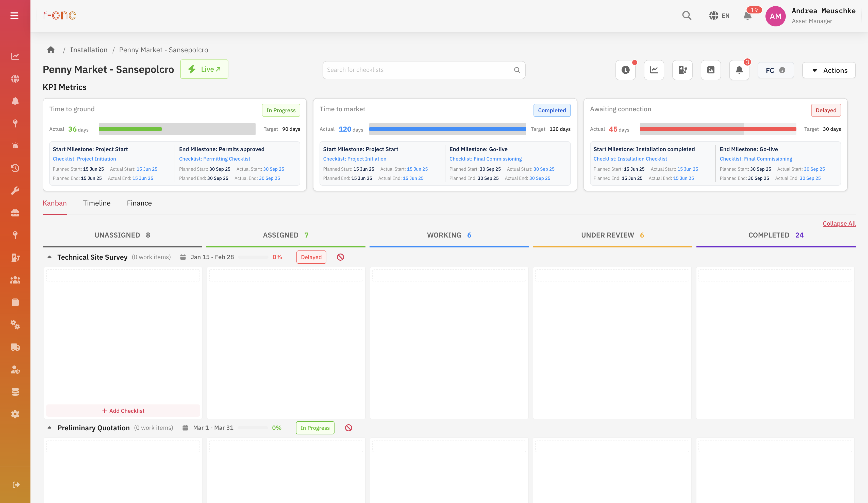
Task: Open Andrea Meuschke user menu
Action: pyautogui.click(x=824, y=15)
